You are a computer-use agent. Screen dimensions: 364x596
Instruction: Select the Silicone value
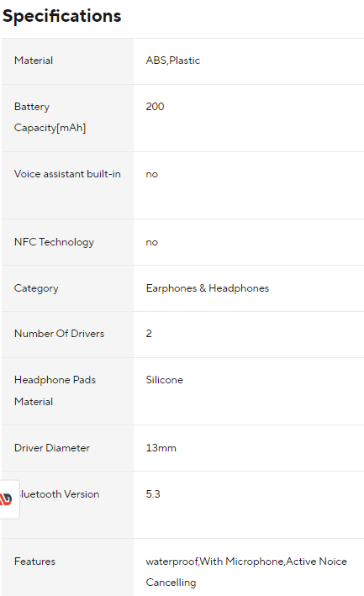(165, 380)
